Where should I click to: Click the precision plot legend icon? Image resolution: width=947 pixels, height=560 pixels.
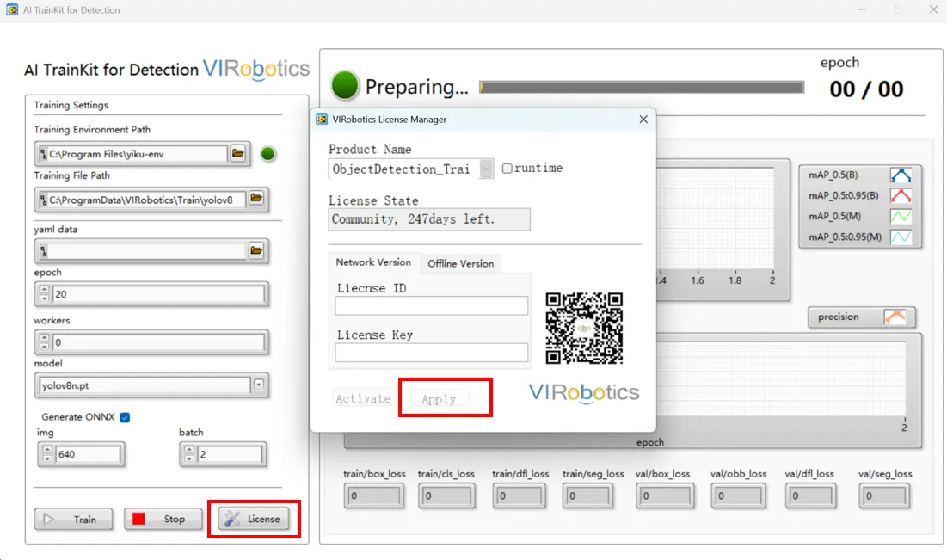[x=895, y=317]
